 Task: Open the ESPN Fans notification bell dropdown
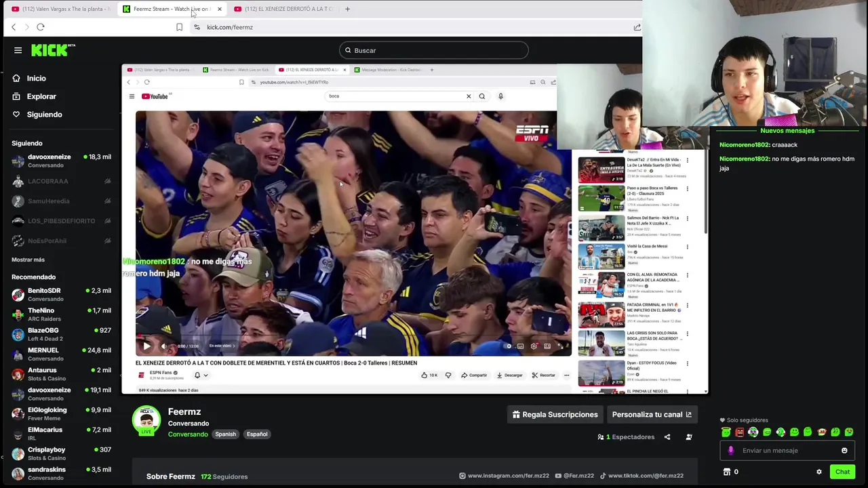click(x=201, y=375)
